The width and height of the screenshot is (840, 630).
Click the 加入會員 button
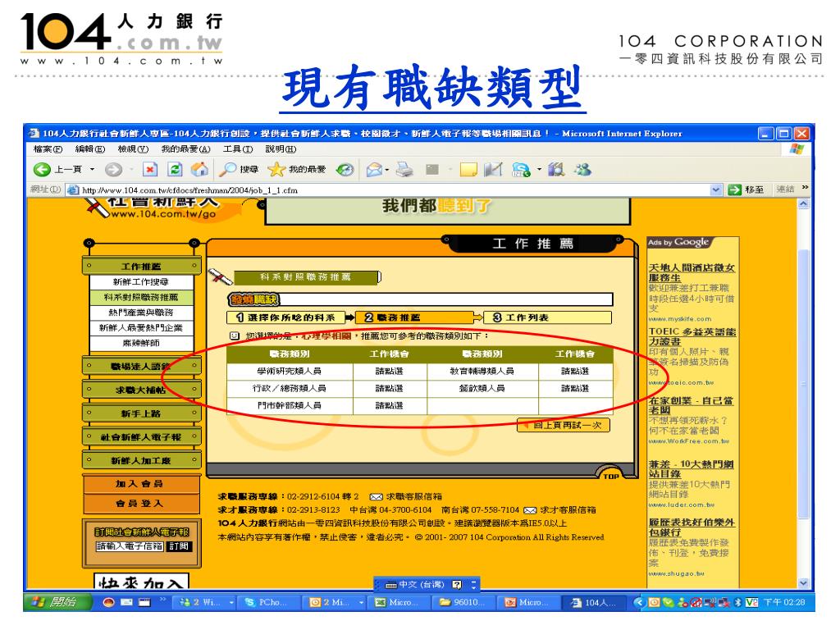pos(141,484)
